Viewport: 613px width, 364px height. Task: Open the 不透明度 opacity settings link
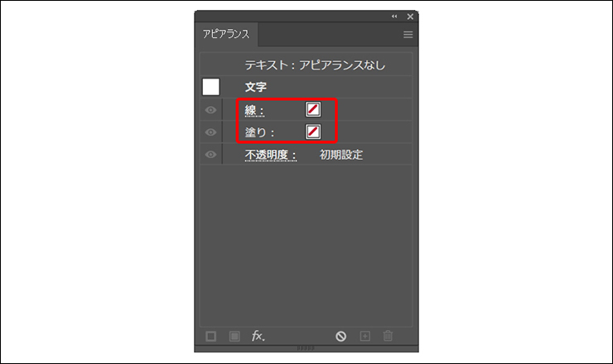(x=271, y=155)
